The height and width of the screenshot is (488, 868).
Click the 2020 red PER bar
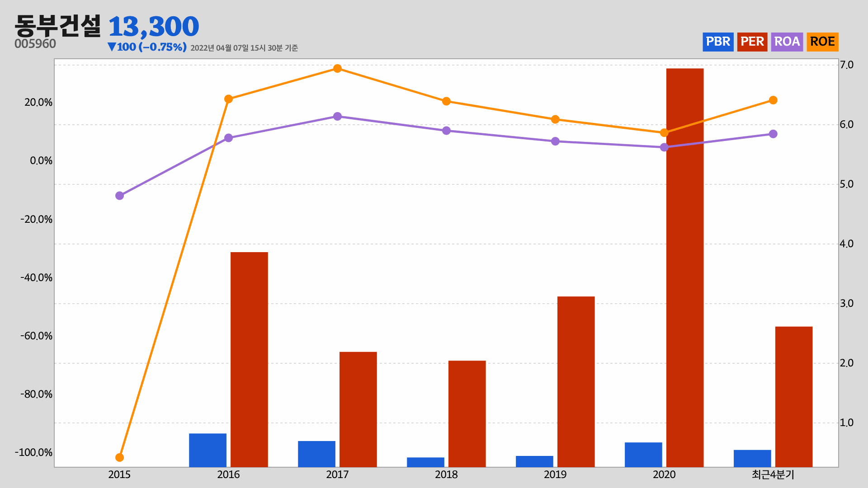tap(685, 267)
